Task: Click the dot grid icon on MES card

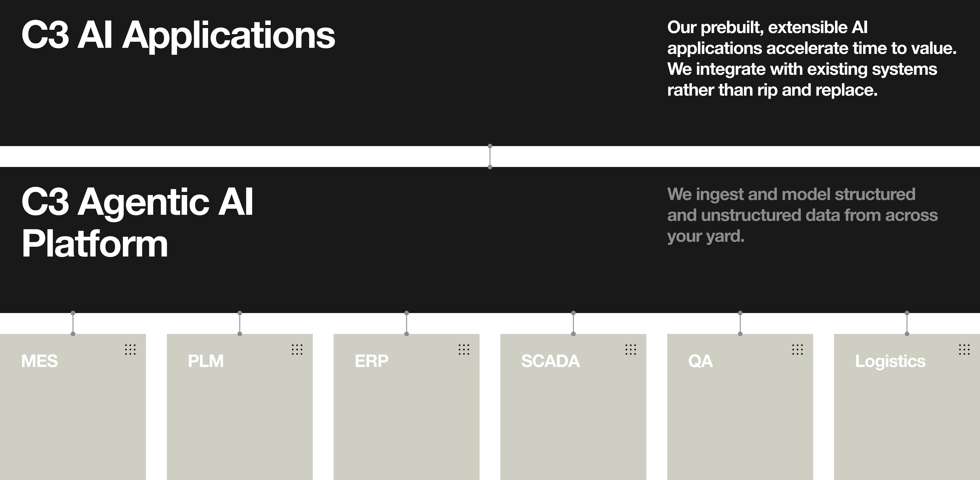Action: (130, 349)
